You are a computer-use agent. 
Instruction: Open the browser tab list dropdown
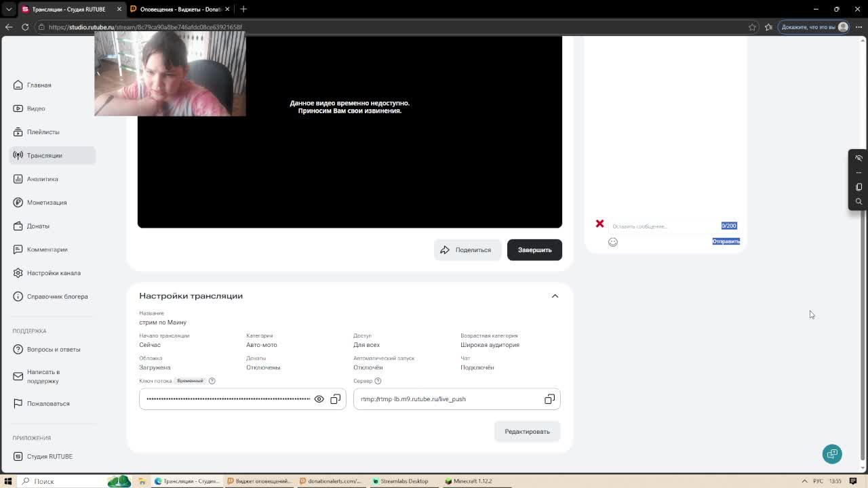point(8,9)
